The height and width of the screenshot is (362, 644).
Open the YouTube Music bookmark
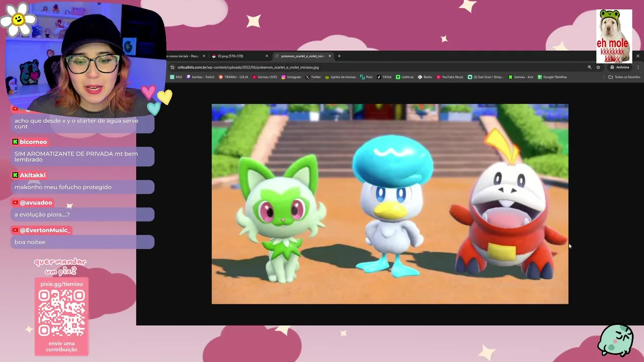tap(450, 77)
